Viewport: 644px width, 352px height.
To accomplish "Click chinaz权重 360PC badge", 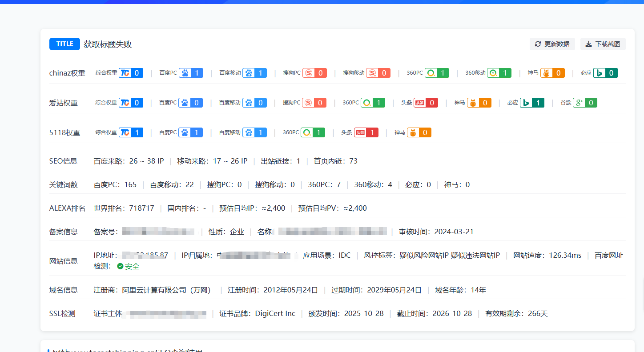I will point(437,73).
